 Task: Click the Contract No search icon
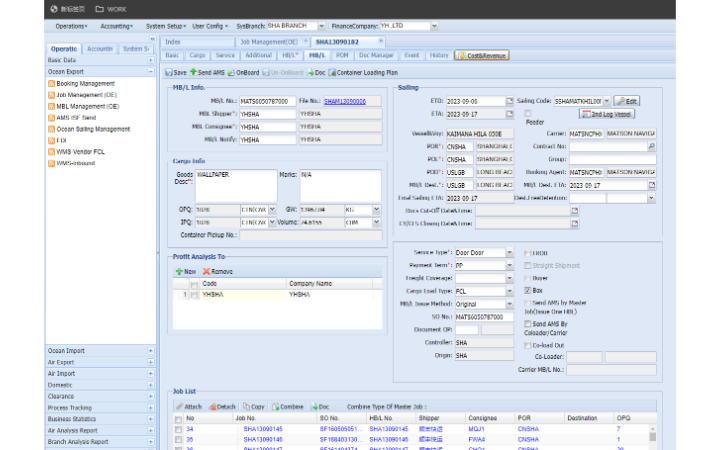(x=652, y=146)
